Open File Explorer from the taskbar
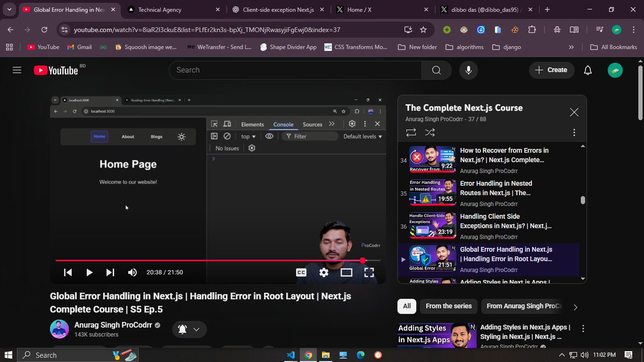 click(326, 355)
